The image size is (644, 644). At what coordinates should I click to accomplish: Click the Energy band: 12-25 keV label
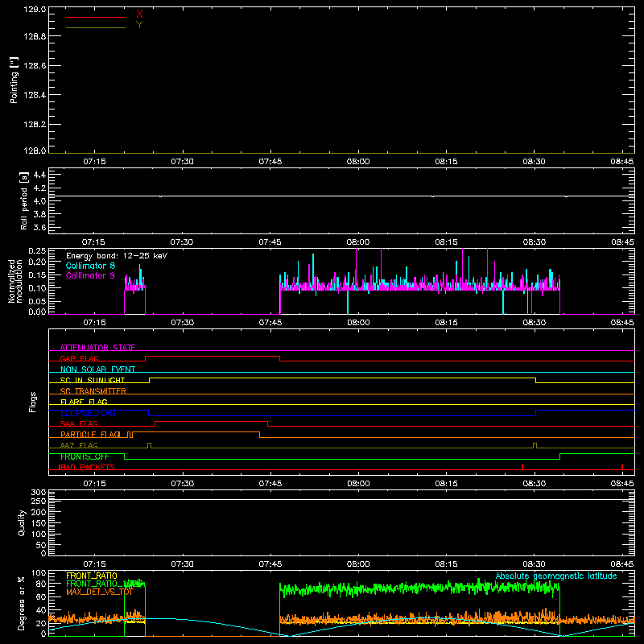point(117,256)
